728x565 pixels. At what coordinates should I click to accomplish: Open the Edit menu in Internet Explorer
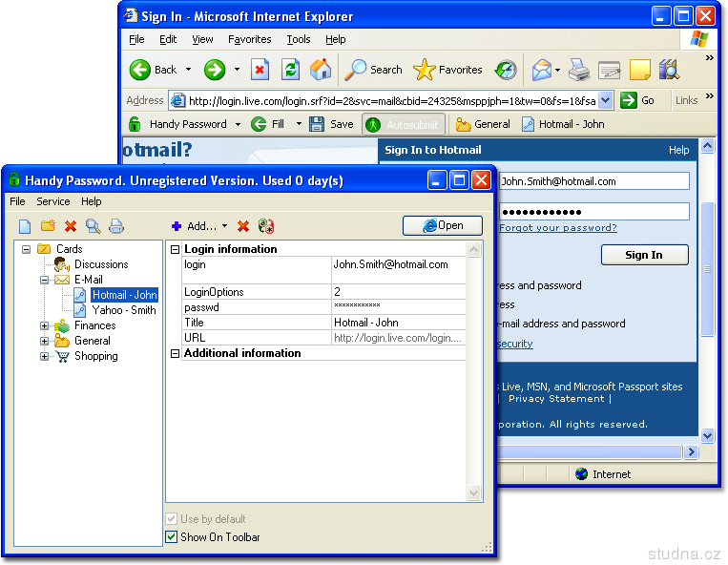coord(168,39)
